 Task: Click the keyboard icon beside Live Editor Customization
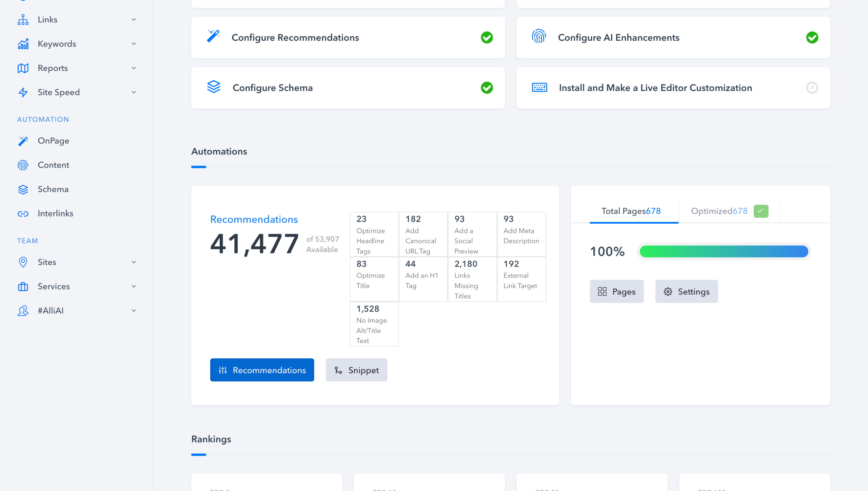(539, 88)
